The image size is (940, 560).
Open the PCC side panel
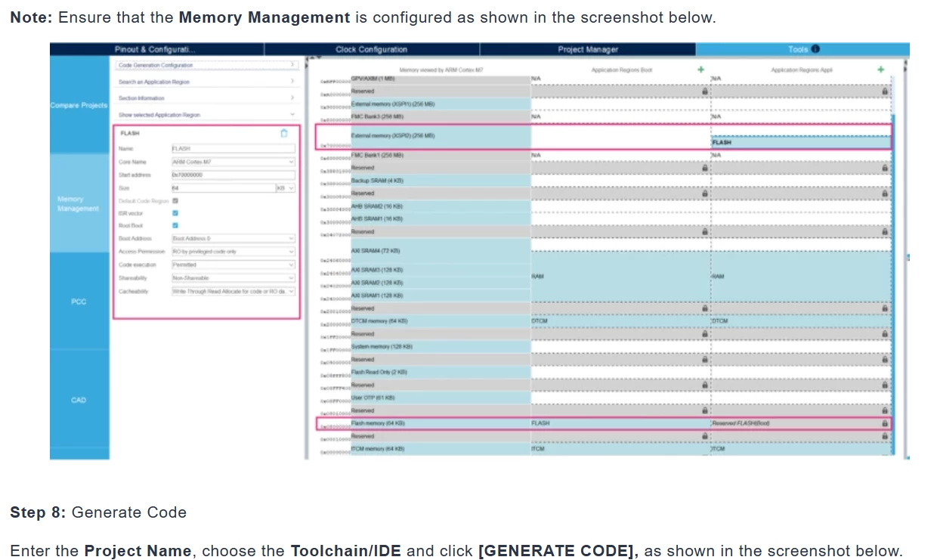coord(79,302)
